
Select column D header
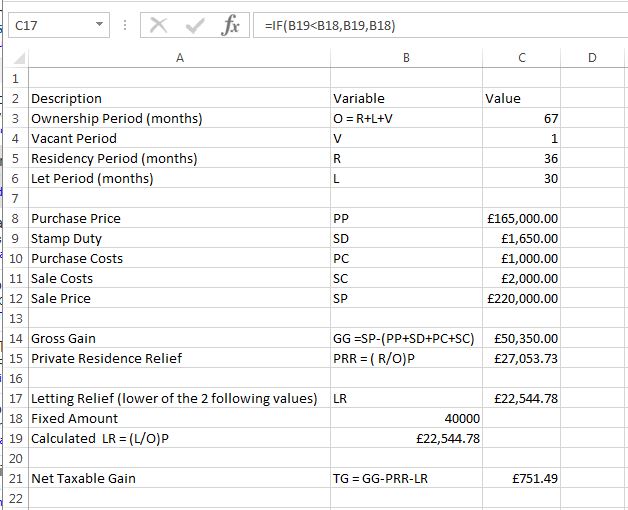tap(591, 58)
